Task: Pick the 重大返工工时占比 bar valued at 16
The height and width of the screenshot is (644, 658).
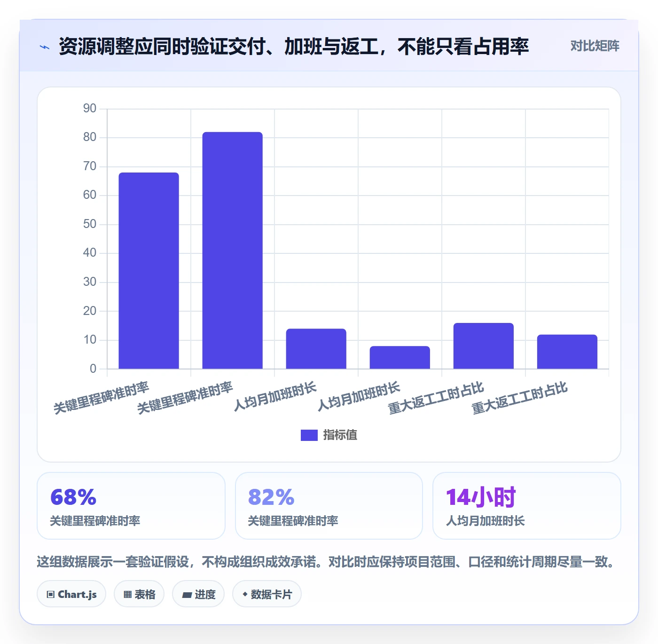Action: (483, 346)
